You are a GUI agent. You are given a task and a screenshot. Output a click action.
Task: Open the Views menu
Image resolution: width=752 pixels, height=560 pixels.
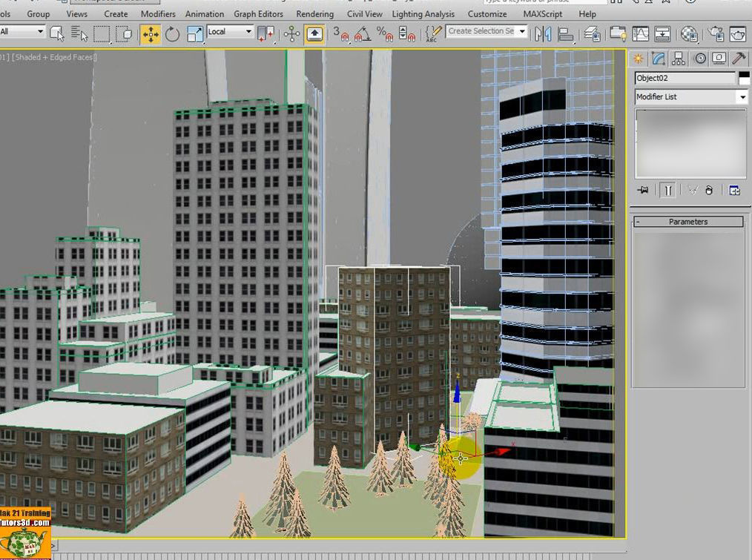76,14
